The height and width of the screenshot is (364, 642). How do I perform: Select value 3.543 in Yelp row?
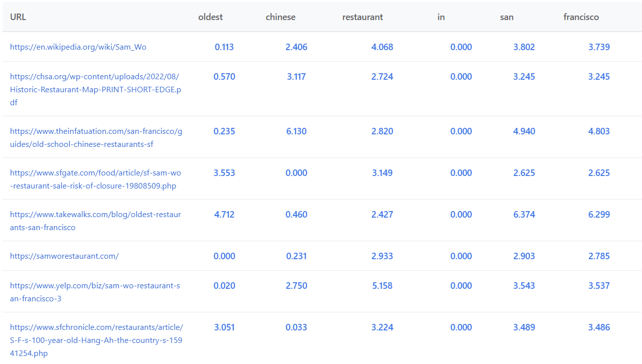[525, 286]
